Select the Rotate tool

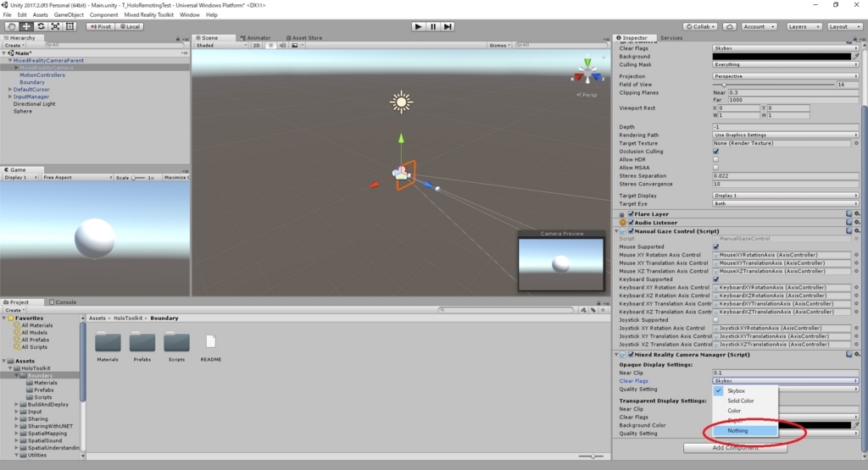41,26
